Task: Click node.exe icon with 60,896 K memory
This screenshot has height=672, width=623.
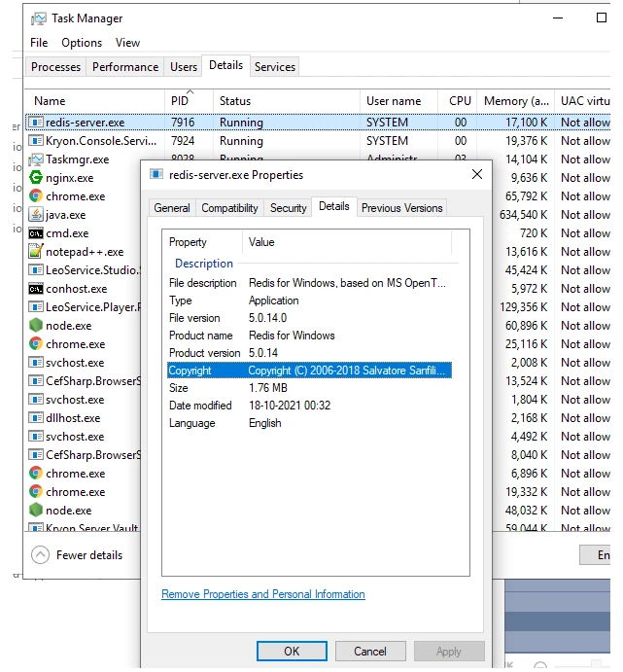Action: pos(36,325)
